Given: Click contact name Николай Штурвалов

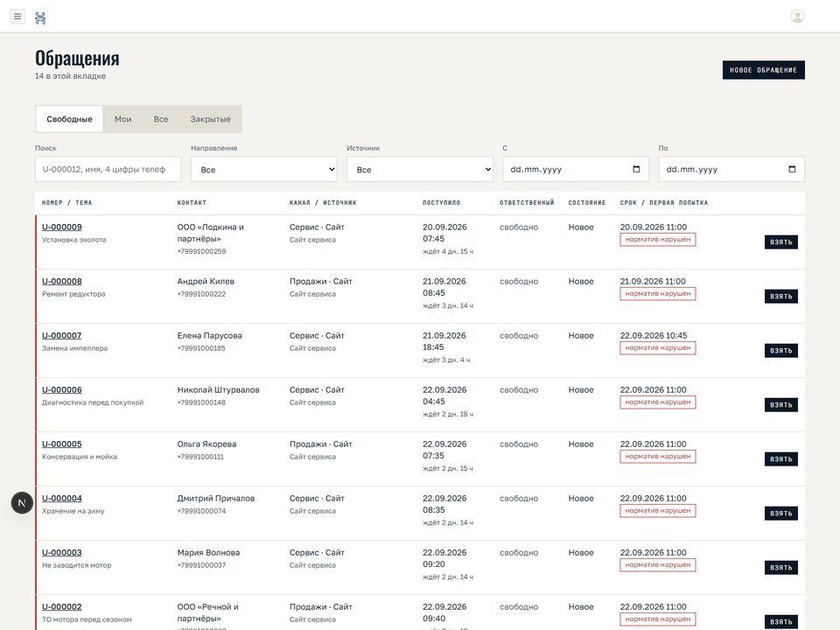Looking at the screenshot, I should coord(218,390).
